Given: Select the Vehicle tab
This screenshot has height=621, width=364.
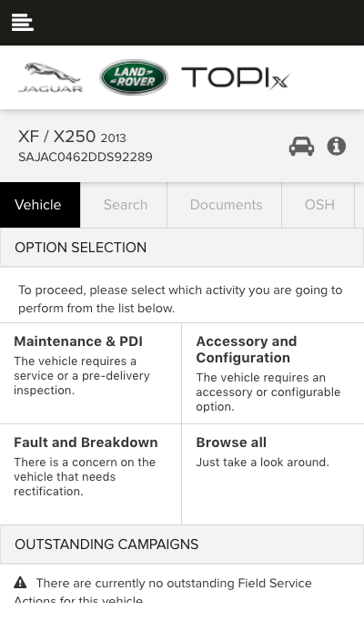Looking at the screenshot, I should (40, 205).
